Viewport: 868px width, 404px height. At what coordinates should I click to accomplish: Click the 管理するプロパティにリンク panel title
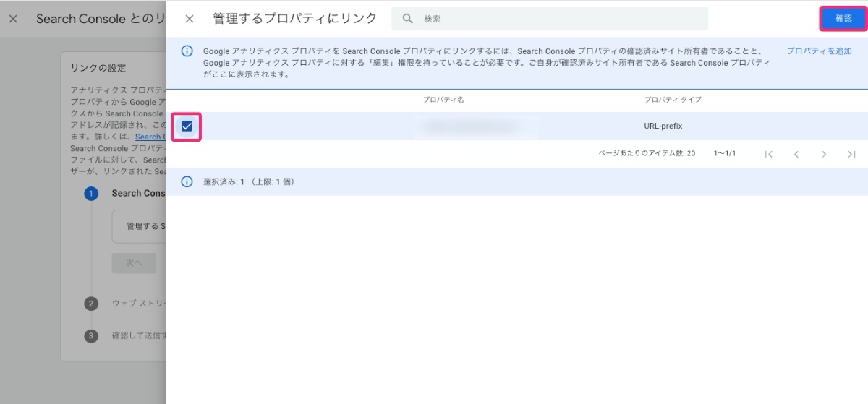(295, 19)
